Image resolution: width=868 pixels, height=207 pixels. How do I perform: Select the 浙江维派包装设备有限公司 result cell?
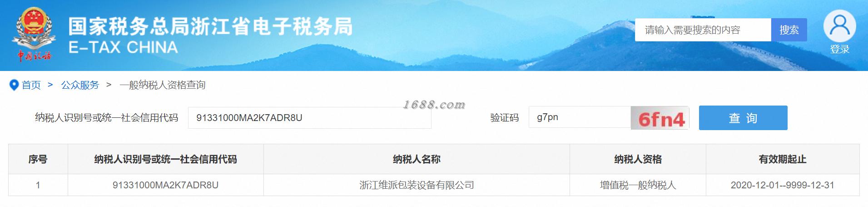click(417, 185)
